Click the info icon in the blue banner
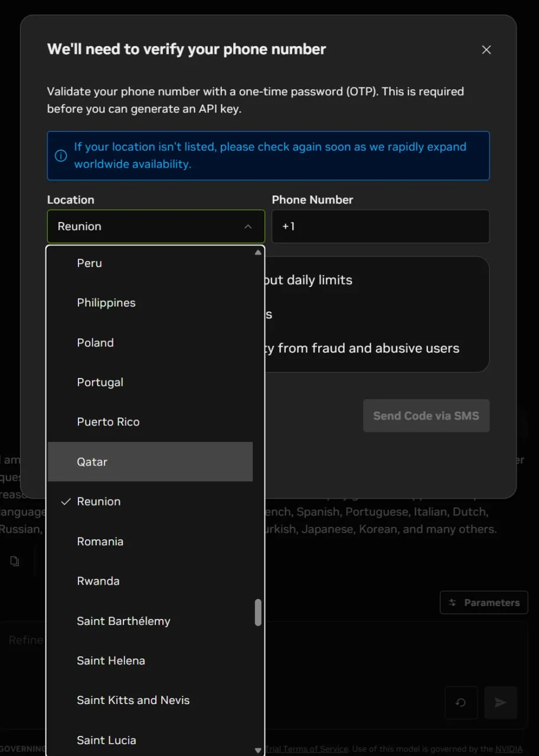 click(61, 156)
